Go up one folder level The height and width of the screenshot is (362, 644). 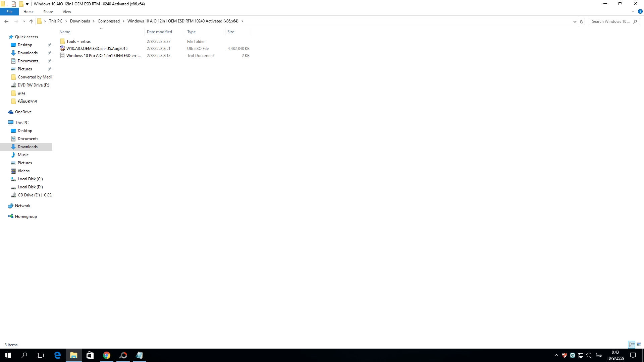click(31, 21)
